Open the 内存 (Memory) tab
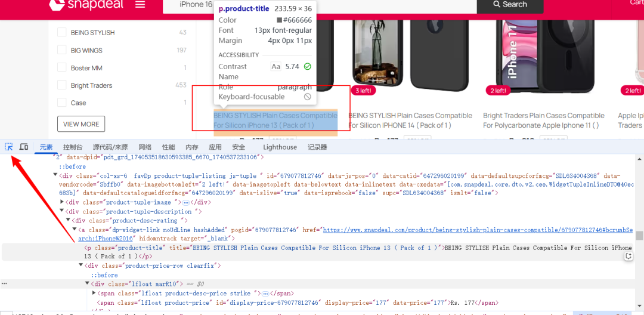Image resolution: width=644 pixels, height=315 pixels. click(x=192, y=147)
